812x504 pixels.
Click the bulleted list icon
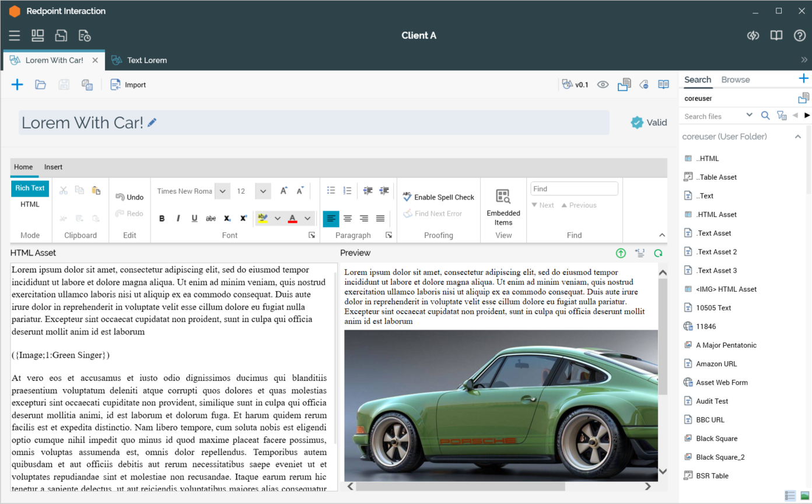tap(331, 191)
